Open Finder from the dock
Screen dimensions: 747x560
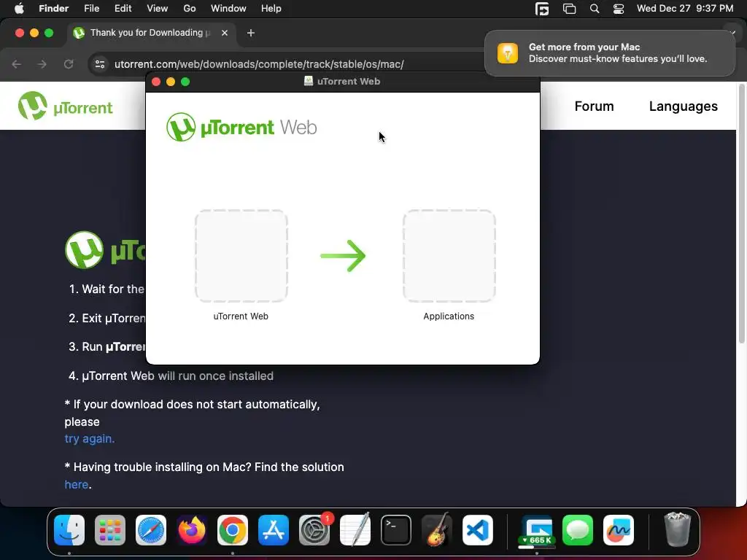pyautogui.click(x=69, y=530)
